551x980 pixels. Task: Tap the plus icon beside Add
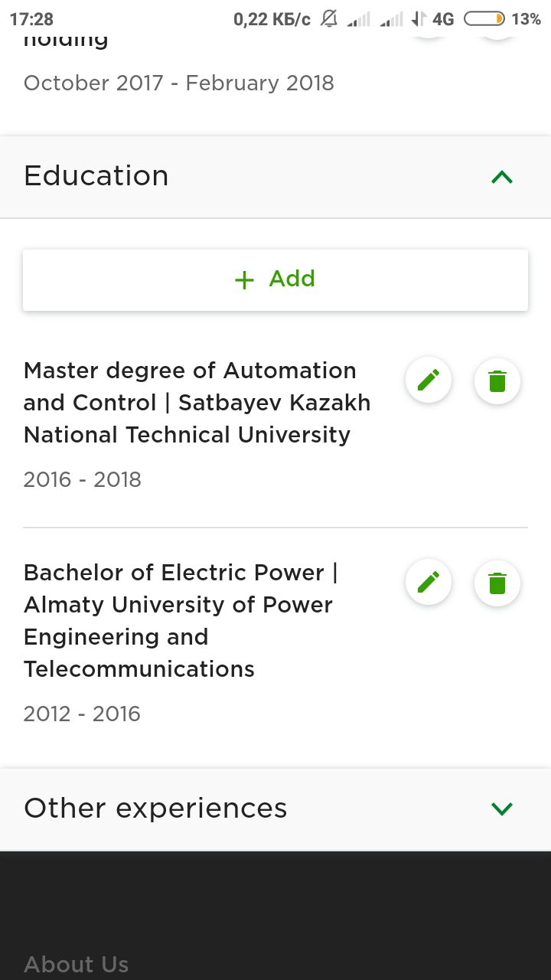tap(244, 280)
